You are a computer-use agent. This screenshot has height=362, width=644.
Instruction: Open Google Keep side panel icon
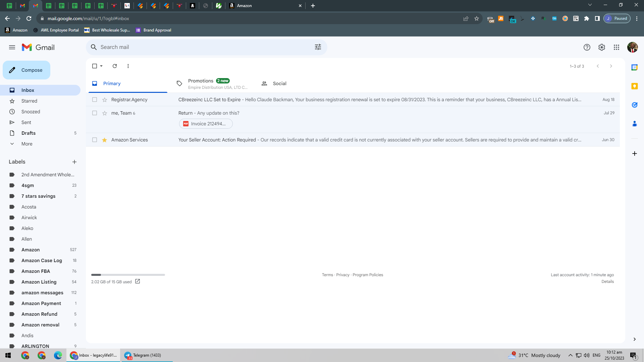[x=635, y=86]
